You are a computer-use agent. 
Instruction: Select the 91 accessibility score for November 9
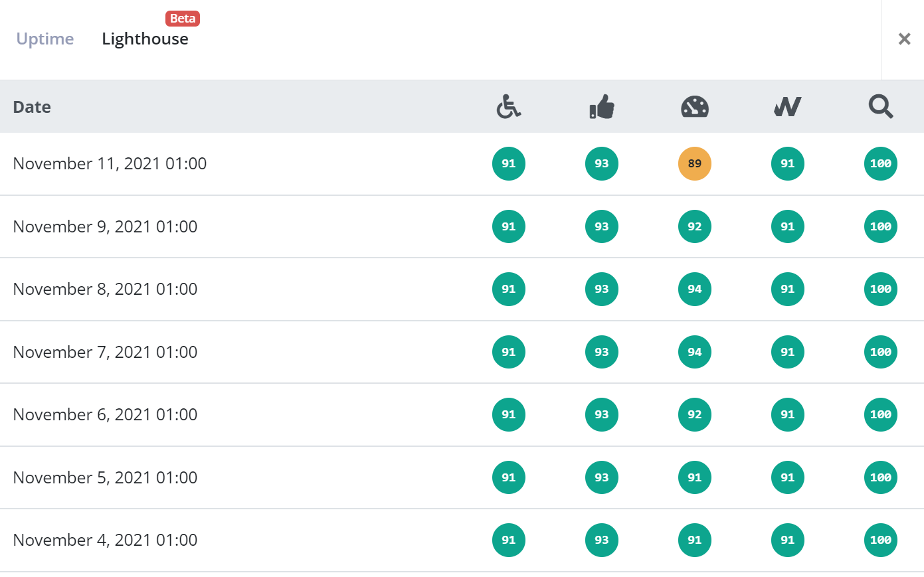[x=508, y=226]
